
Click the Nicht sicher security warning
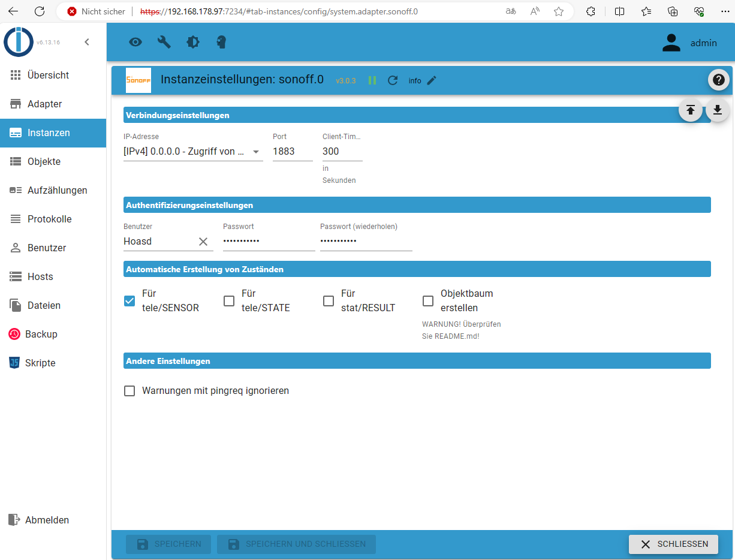(x=97, y=11)
